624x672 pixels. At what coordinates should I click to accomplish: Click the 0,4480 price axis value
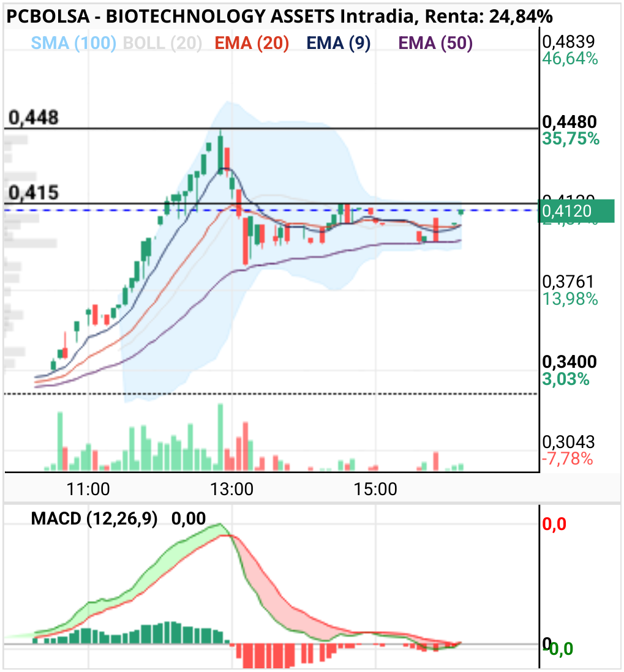569,122
